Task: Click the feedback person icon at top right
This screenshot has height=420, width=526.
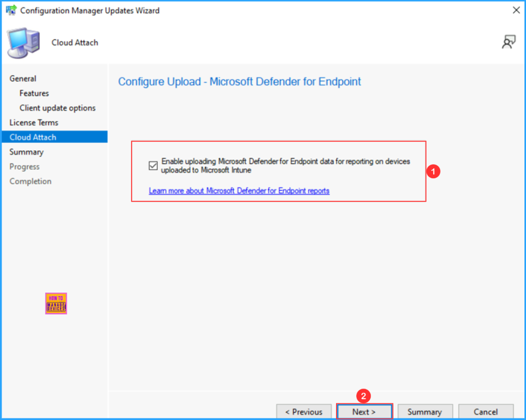Action: (508, 42)
